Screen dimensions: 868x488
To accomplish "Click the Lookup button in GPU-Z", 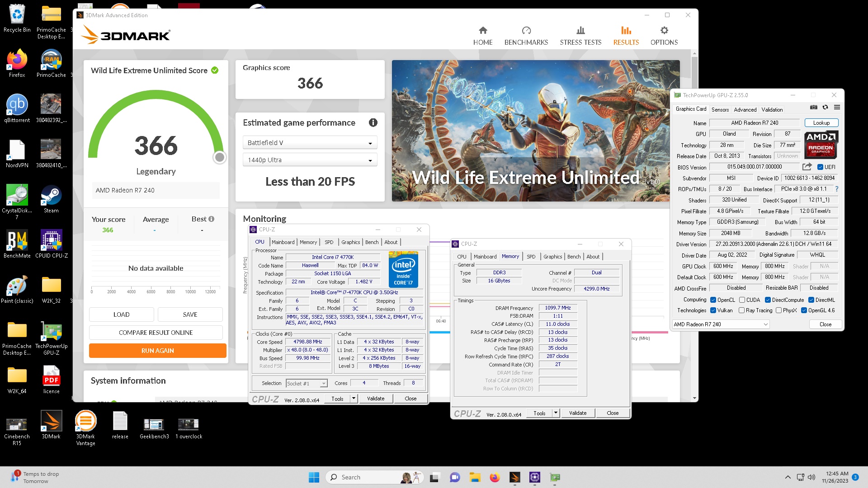I will point(821,123).
